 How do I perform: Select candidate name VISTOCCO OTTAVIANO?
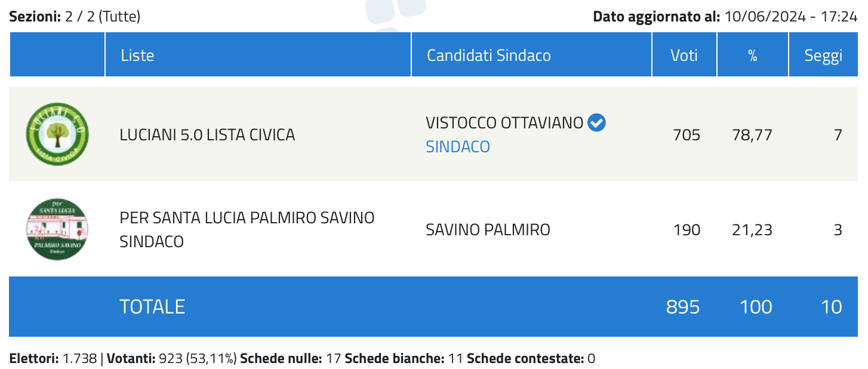504,123
